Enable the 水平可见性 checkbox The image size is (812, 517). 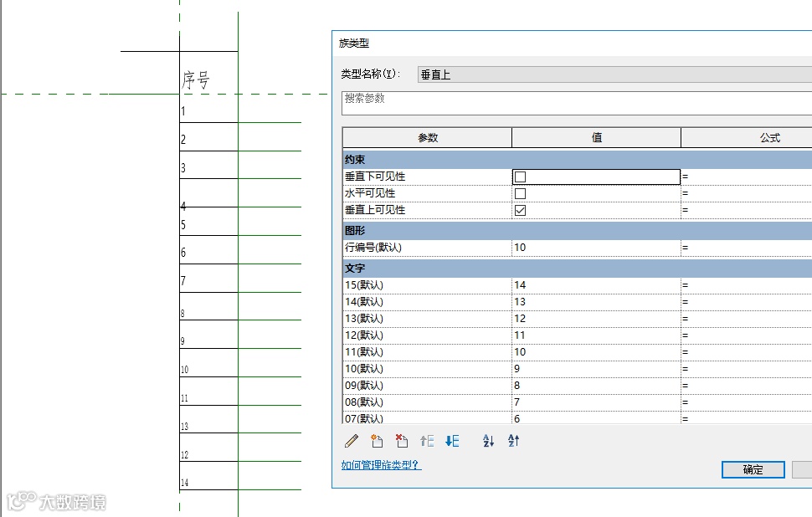coord(520,193)
